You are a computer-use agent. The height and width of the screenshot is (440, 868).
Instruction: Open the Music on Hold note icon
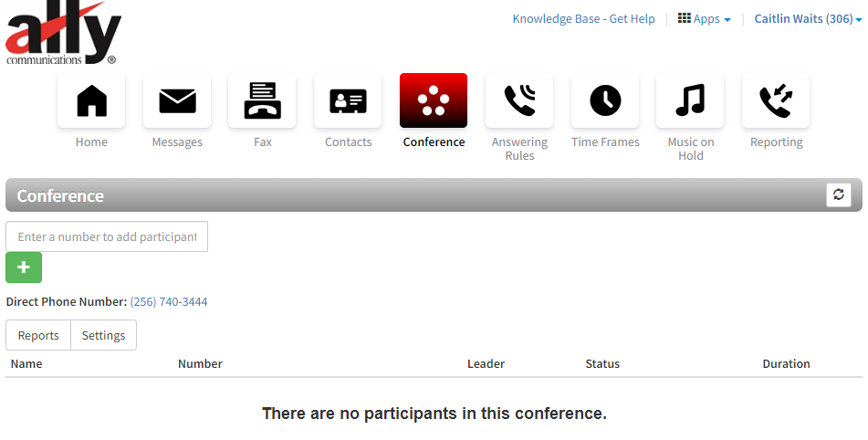tap(690, 100)
